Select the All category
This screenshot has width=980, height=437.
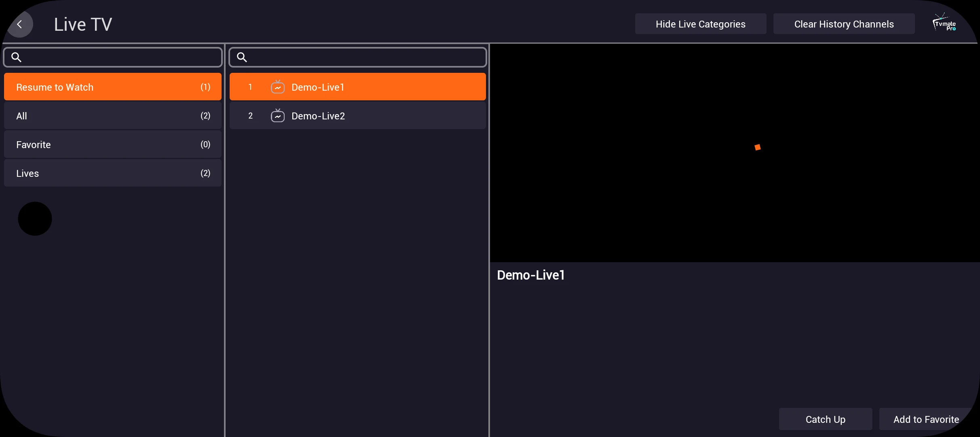pos(113,115)
